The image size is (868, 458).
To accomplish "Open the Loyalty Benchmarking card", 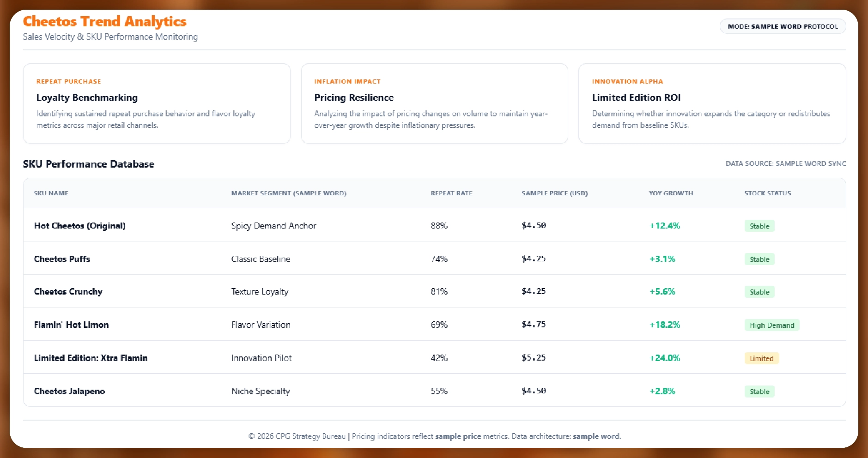I will pyautogui.click(x=157, y=103).
